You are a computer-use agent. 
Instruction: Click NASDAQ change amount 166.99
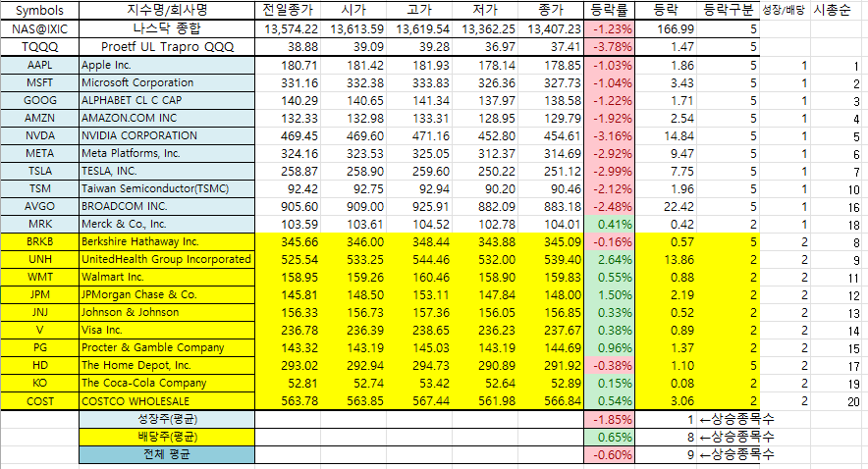click(666, 28)
